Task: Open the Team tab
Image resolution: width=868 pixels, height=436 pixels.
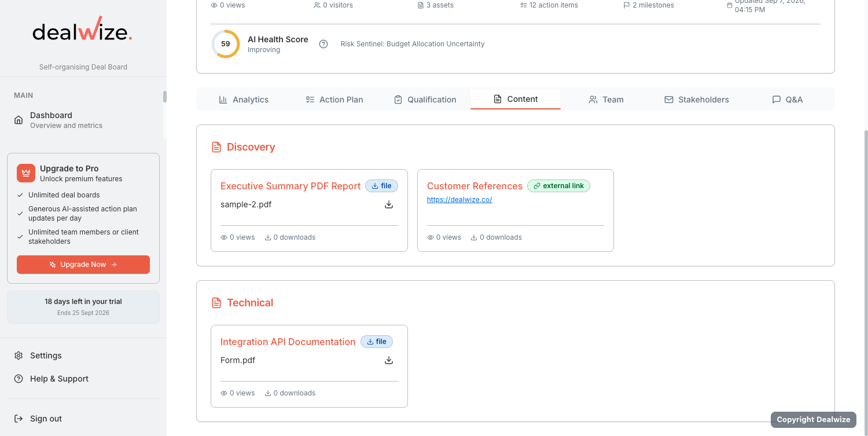Action: click(606, 100)
